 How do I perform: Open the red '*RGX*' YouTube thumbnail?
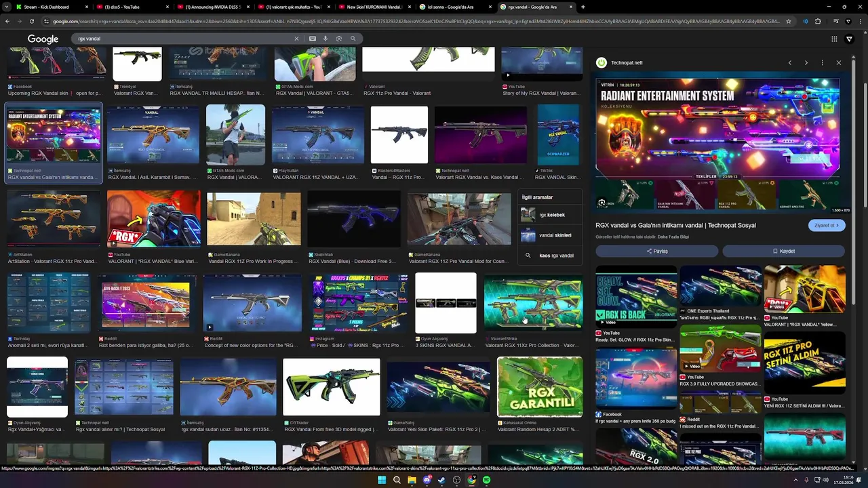tap(154, 218)
